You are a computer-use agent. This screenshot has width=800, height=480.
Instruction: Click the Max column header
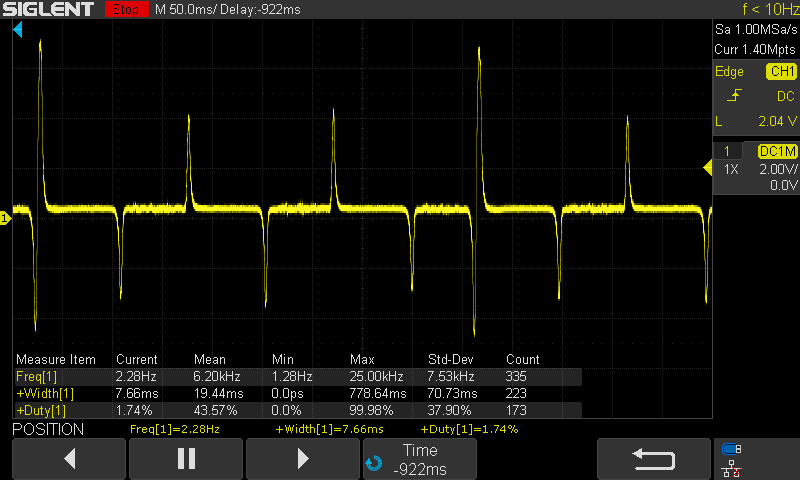pos(362,360)
